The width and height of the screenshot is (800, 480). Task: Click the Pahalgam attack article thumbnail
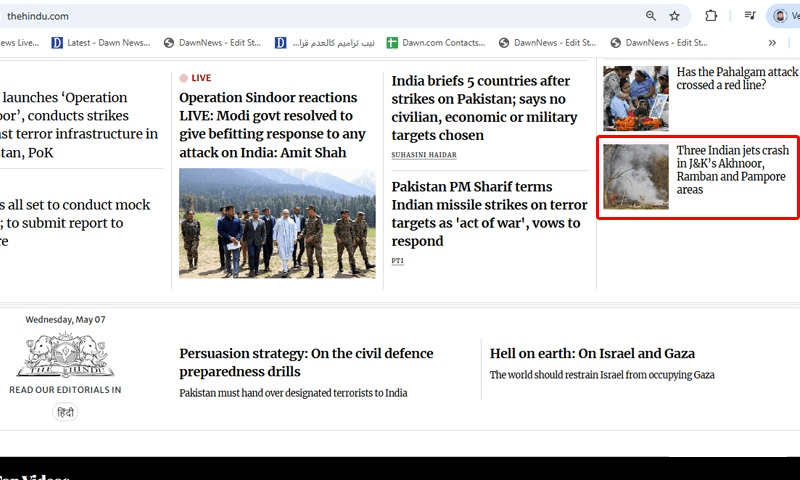pyautogui.click(x=636, y=98)
